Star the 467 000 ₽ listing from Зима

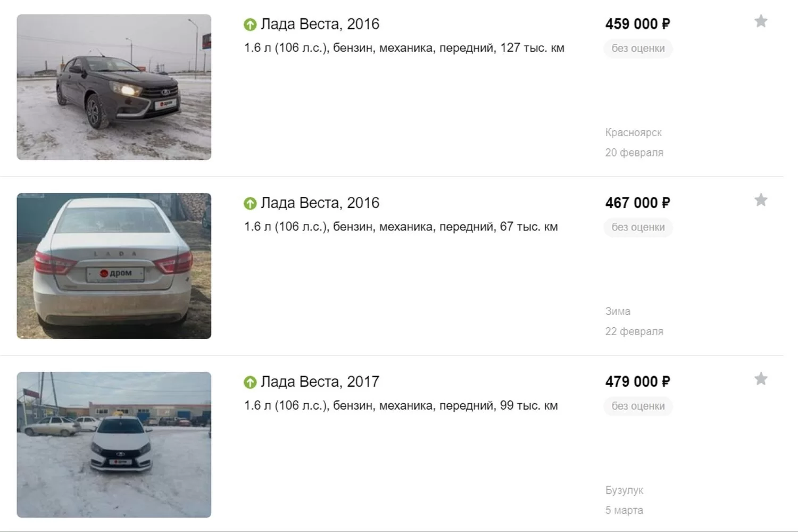pyautogui.click(x=761, y=200)
